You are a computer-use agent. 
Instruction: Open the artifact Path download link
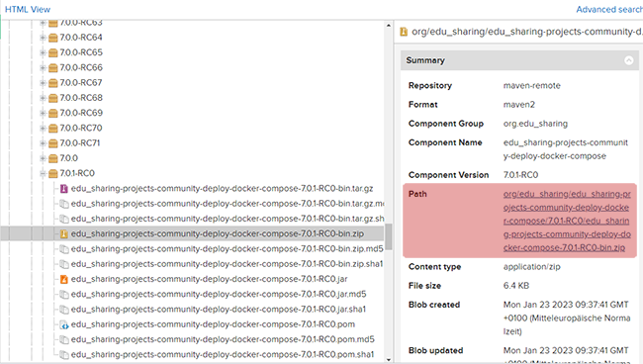(567, 221)
